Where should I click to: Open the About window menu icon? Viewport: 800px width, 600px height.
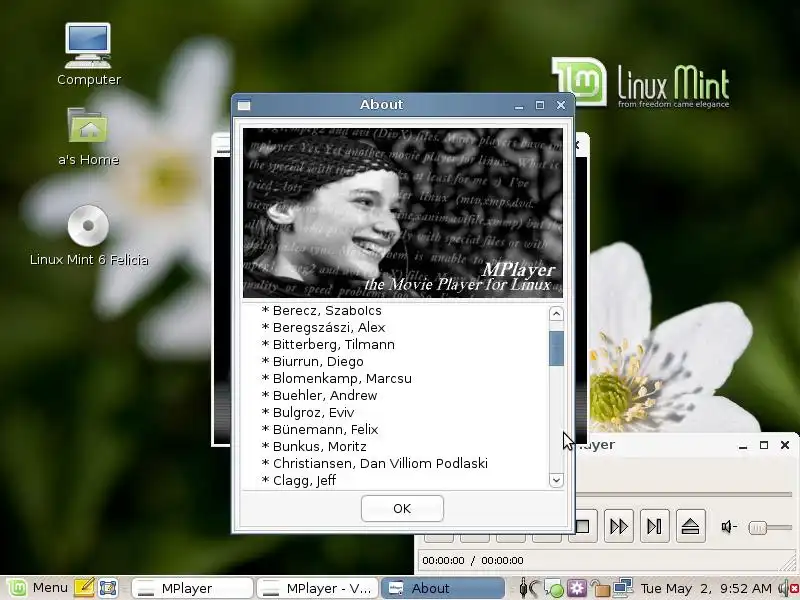[244, 105]
